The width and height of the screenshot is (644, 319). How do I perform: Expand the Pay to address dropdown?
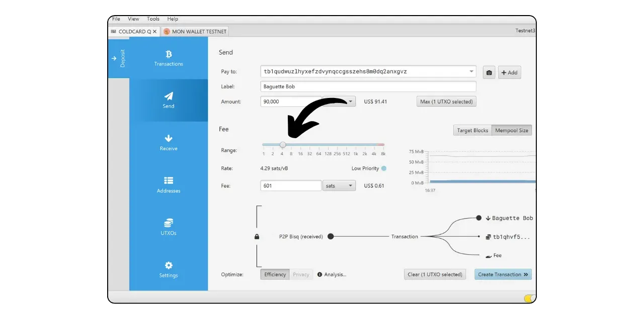471,71
